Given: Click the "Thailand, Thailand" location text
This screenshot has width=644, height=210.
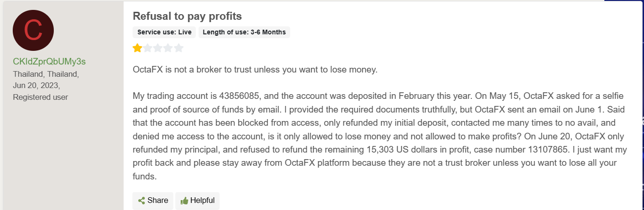Looking at the screenshot, I should 46,74.
